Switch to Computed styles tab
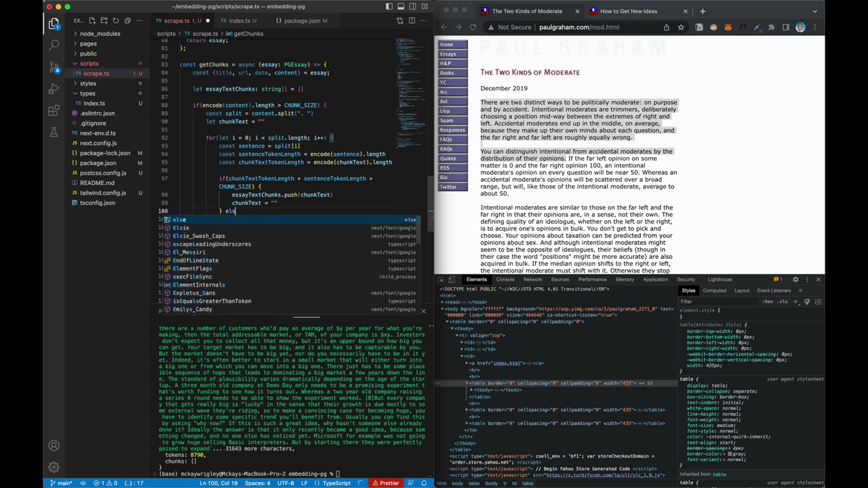This screenshot has height=488, width=868. (714, 290)
